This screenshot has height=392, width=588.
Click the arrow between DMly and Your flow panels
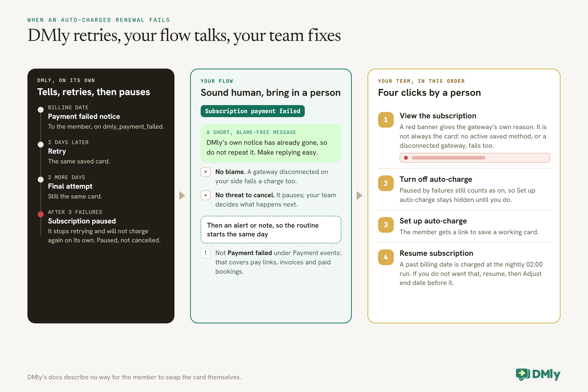pyautogui.click(x=182, y=196)
